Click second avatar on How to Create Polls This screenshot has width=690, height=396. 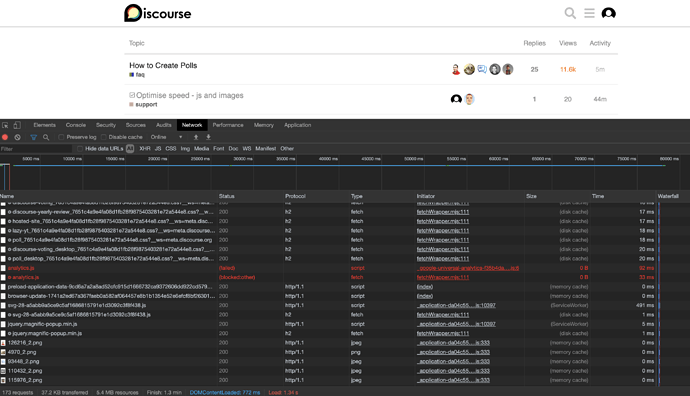click(469, 70)
